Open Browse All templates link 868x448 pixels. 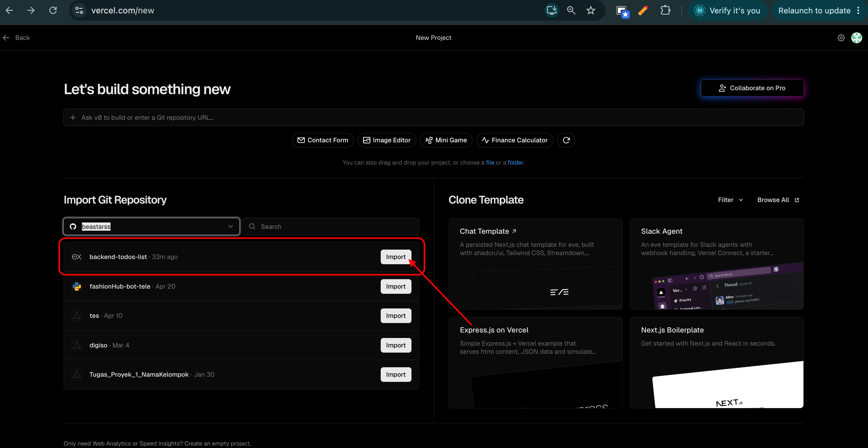click(x=778, y=200)
